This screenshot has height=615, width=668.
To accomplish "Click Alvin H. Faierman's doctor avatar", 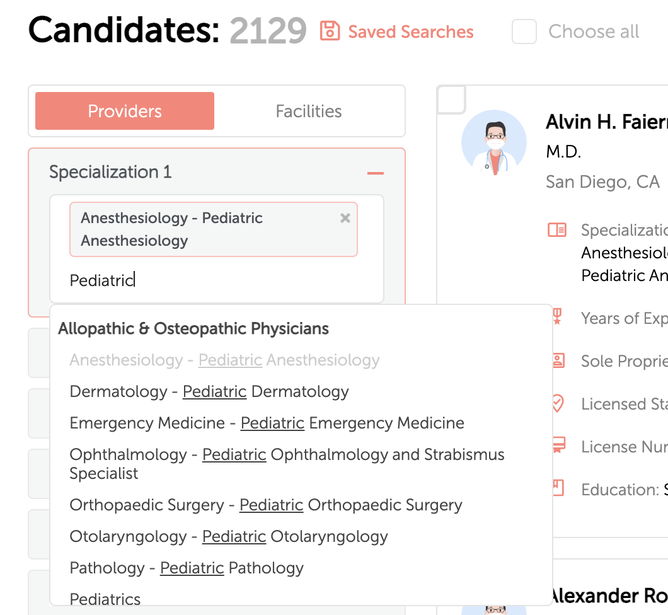I will [x=494, y=143].
